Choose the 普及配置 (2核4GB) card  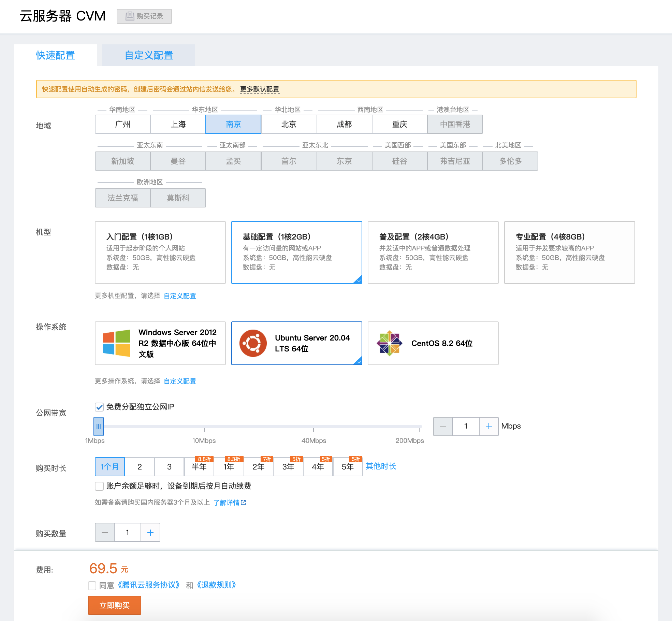pyautogui.click(x=433, y=252)
